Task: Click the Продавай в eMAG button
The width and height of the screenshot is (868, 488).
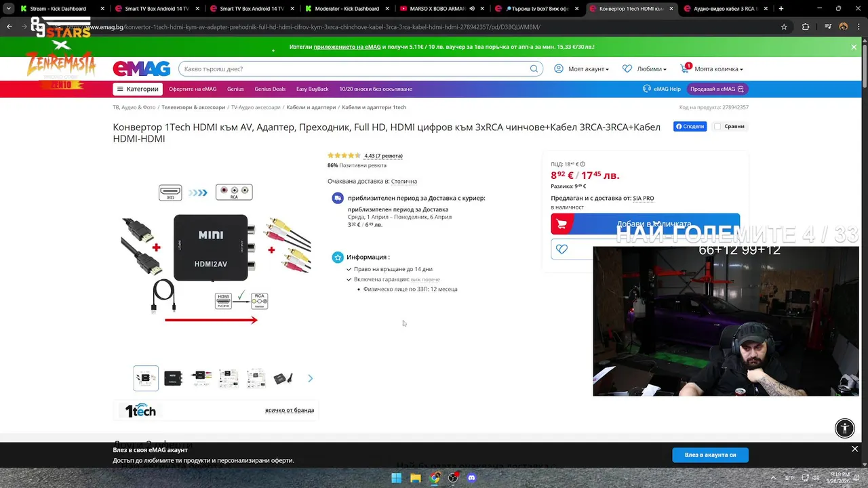Action: [717, 89]
